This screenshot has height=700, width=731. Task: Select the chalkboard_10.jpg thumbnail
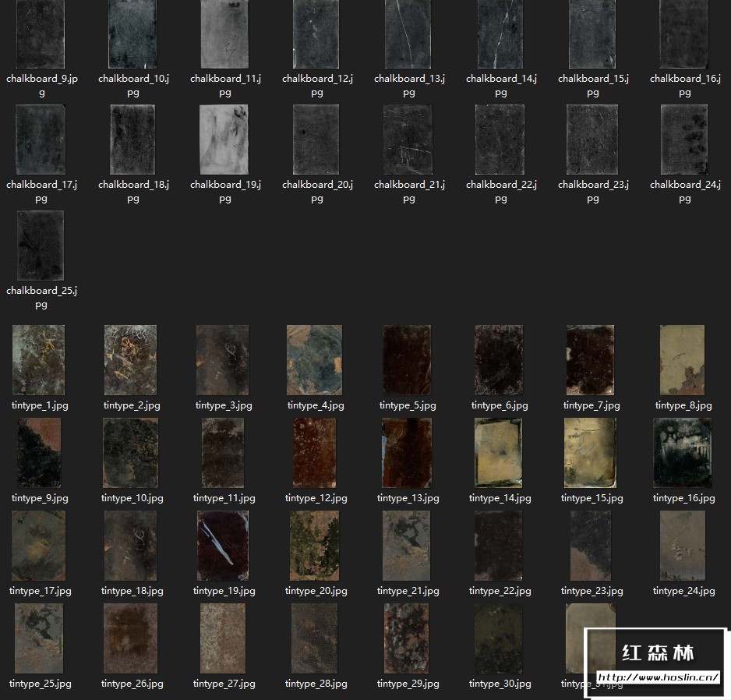[132, 34]
